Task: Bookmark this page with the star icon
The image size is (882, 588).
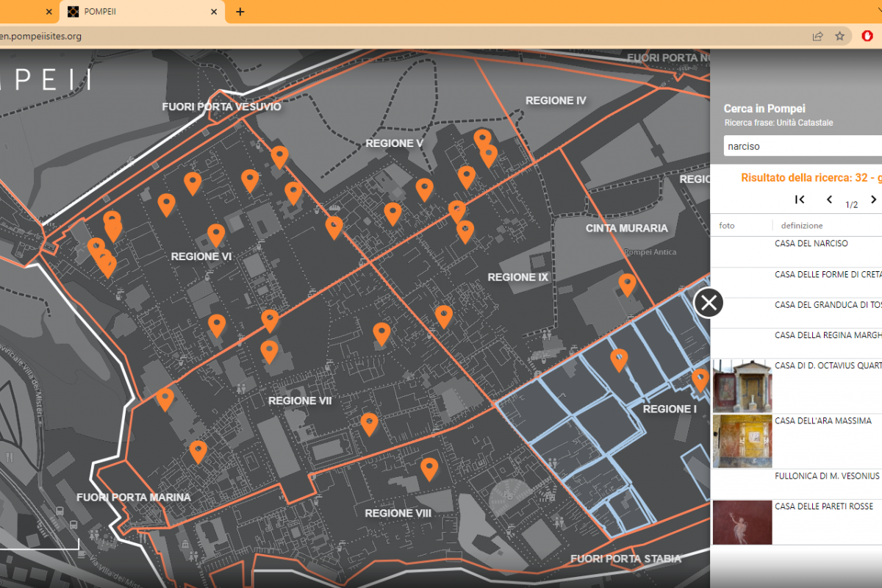Action: point(840,36)
